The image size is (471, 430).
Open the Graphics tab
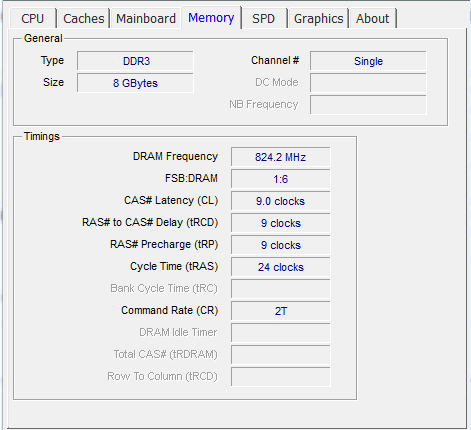tap(318, 19)
